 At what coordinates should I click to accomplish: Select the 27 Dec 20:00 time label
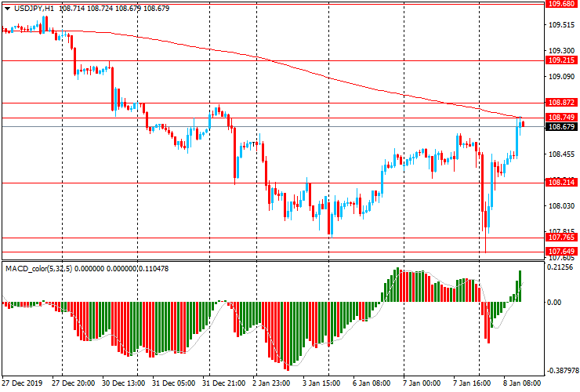(x=73, y=383)
